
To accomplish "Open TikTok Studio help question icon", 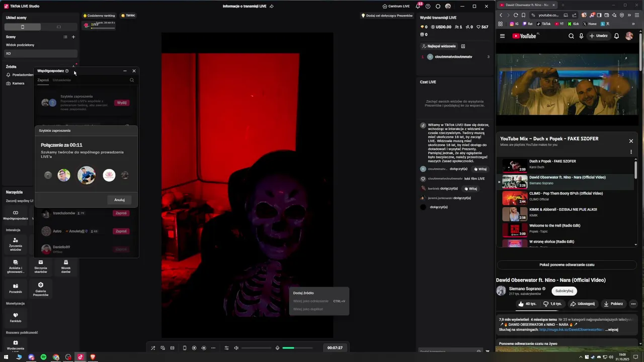I will [428, 6].
